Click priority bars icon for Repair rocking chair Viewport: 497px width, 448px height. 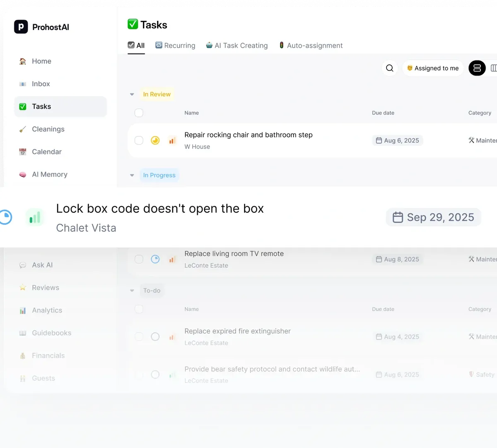coord(172,140)
